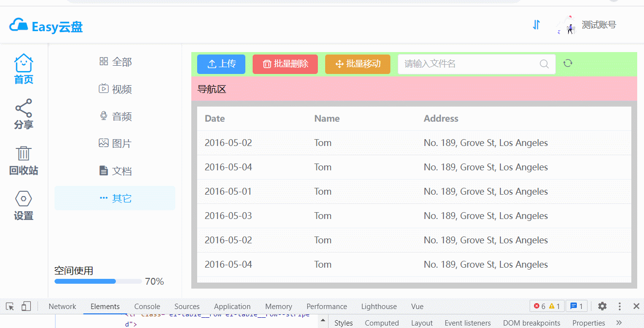Viewport: 644px width, 328px height.
Task: Open the DevTools three-dot options menu
Action: pyautogui.click(x=619, y=306)
